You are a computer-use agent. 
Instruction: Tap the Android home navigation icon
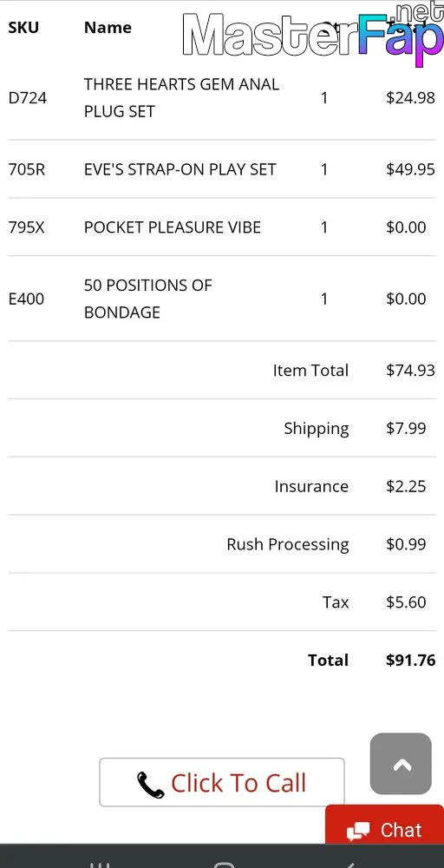click(224, 865)
